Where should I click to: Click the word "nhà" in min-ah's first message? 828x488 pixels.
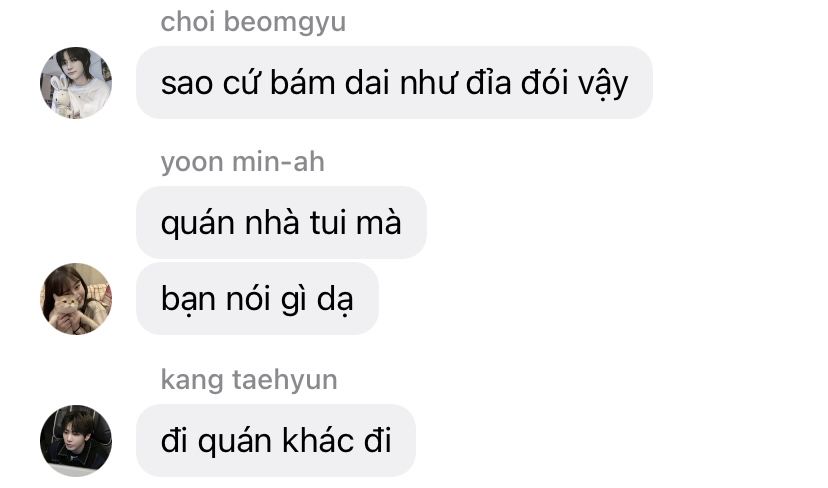(273, 222)
